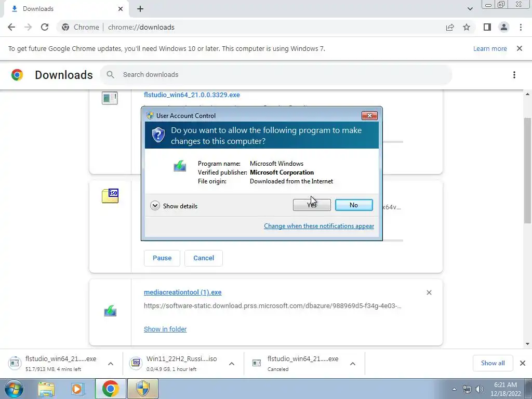This screenshot has width=532, height=399.
Task: Click the page vertical scrollbar thumb
Action: click(527, 170)
